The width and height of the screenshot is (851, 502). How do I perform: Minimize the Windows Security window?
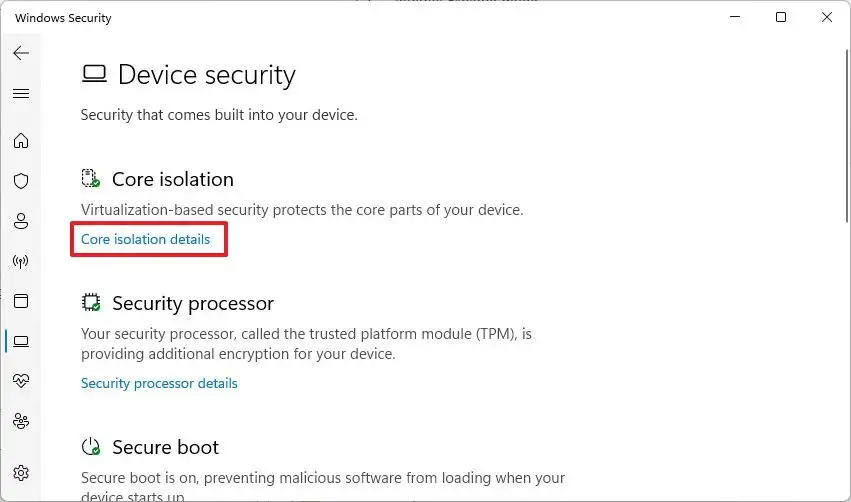[x=734, y=18]
